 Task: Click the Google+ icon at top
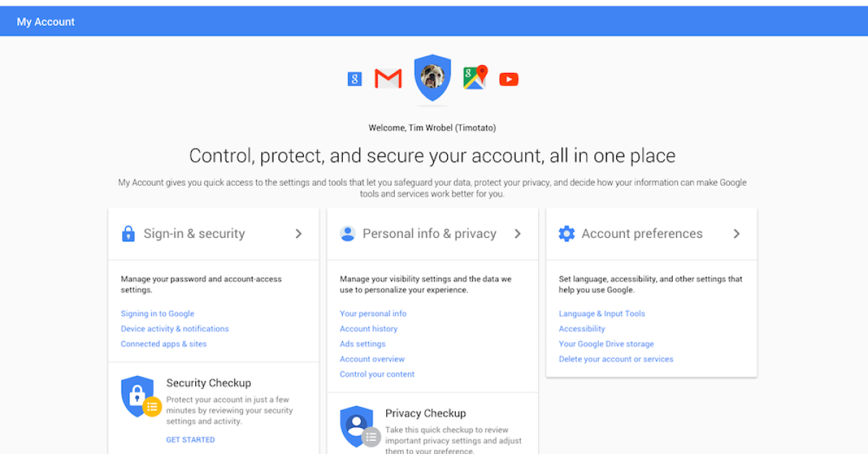354,80
